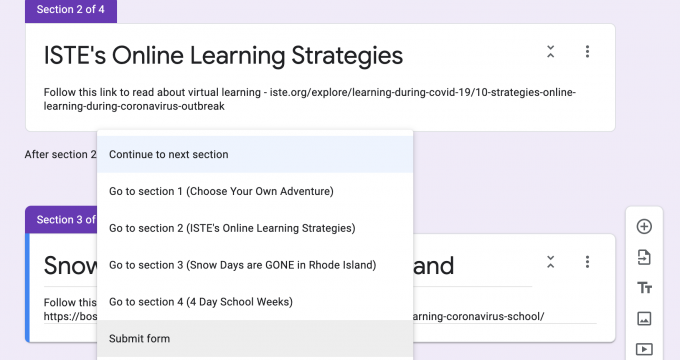
Task: Click the ISTE's Online Learning Strategies title
Action: pos(223,56)
